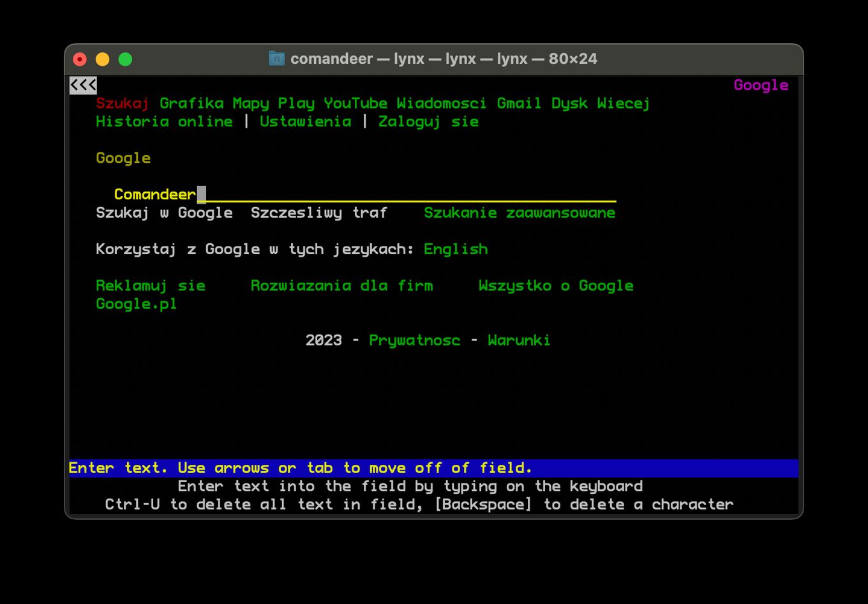Expand the Wiecej menu link
This screenshot has height=604, width=868.
tap(624, 103)
